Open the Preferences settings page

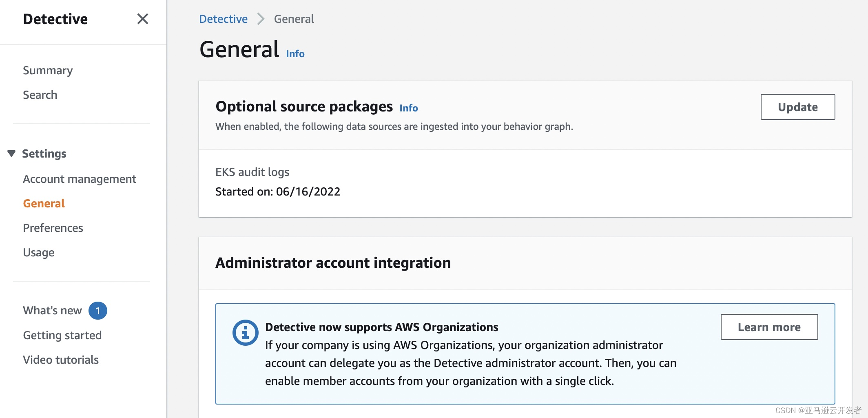(x=53, y=228)
